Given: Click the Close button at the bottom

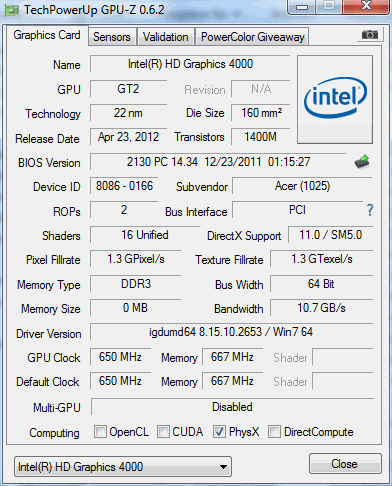Looking at the screenshot, I should point(345,463).
